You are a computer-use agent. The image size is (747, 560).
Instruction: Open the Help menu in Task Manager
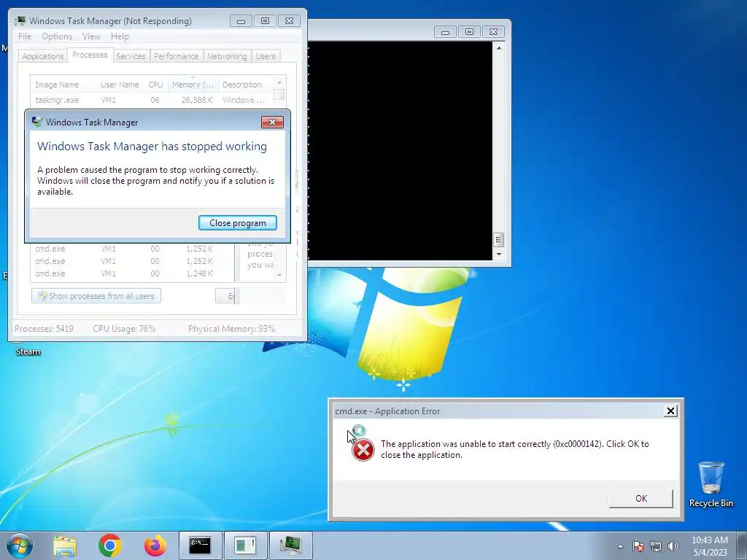(120, 36)
